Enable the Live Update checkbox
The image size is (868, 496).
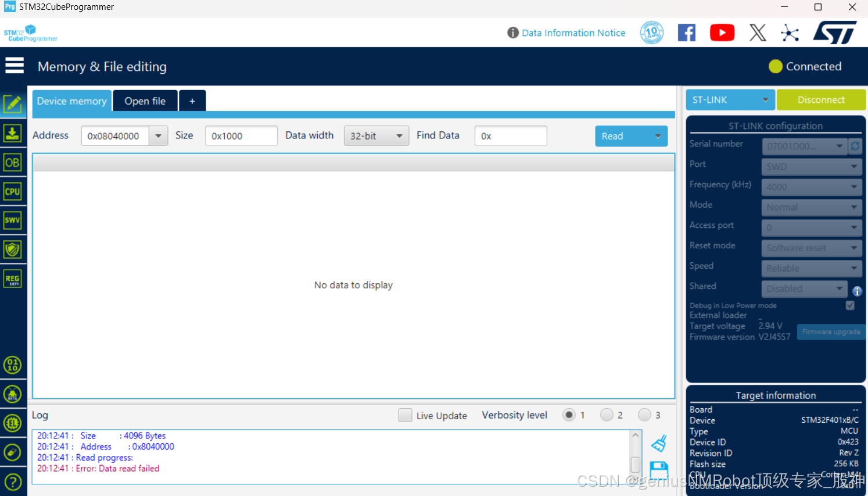[x=405, y=415]
